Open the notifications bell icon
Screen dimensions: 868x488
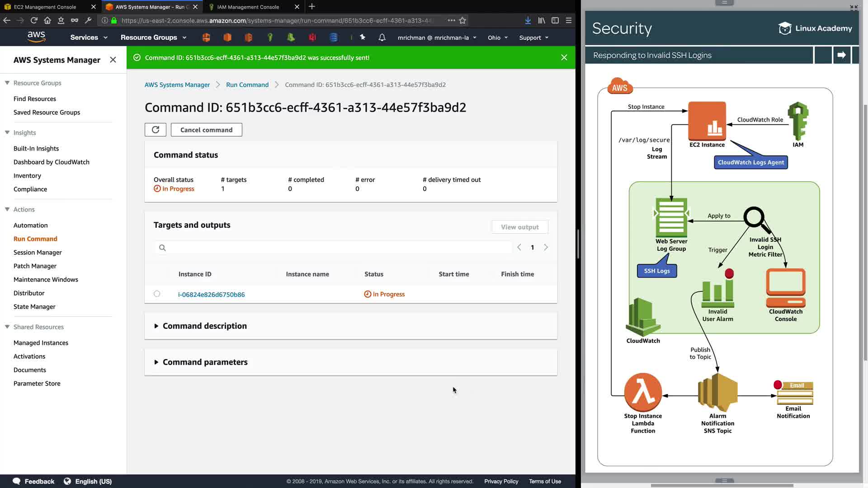382,38
